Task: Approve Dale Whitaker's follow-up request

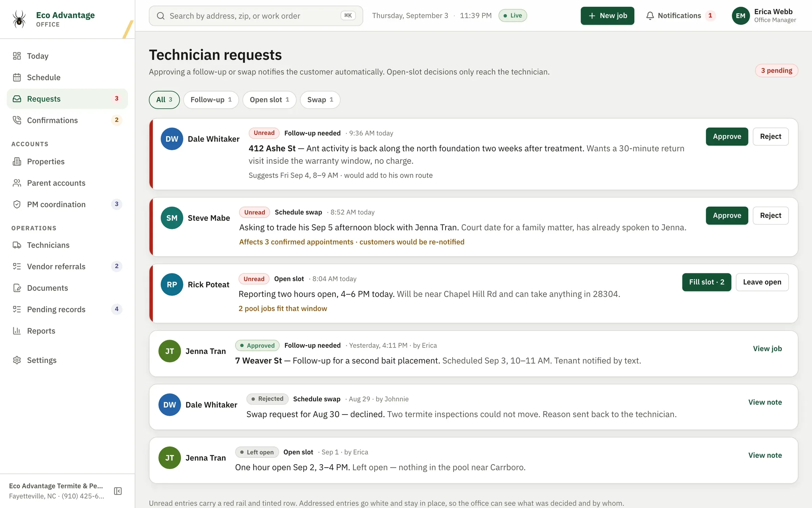Action: (x=727, y=136)
